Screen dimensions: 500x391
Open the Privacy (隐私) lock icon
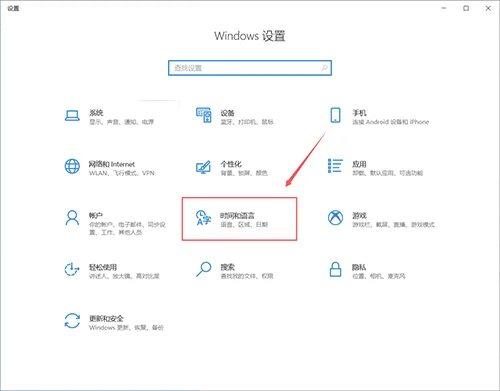click(335, 269)
